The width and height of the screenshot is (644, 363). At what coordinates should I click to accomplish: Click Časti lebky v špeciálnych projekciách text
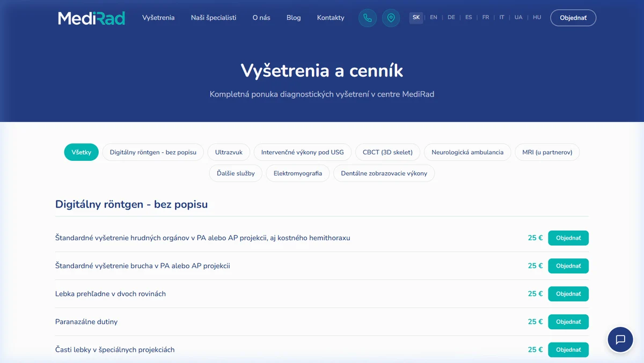coord(115,350)
